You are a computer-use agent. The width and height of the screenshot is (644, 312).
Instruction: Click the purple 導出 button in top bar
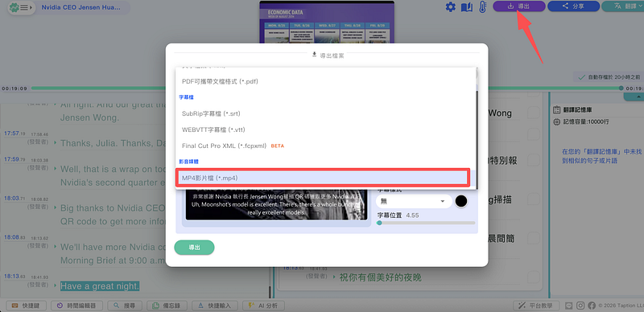click(x=519, y=6)
